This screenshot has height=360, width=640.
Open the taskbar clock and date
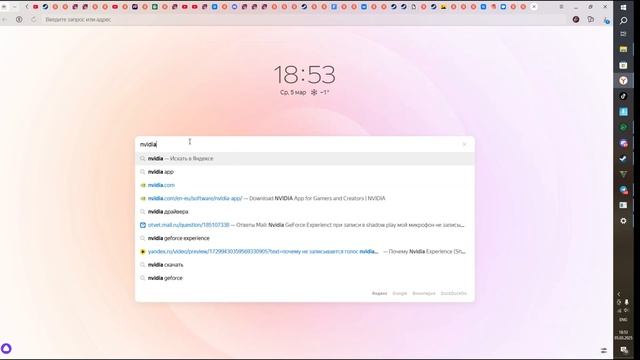tap(623, 335)
